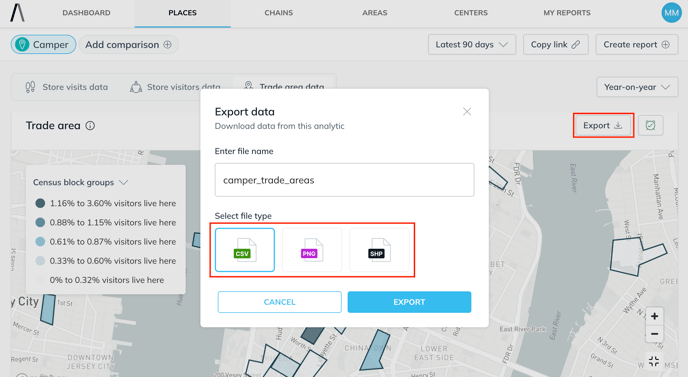The width and height of the screenshot is (688, 377).
Task: Expand the Year-on-year dropdown
Action: 637,87
